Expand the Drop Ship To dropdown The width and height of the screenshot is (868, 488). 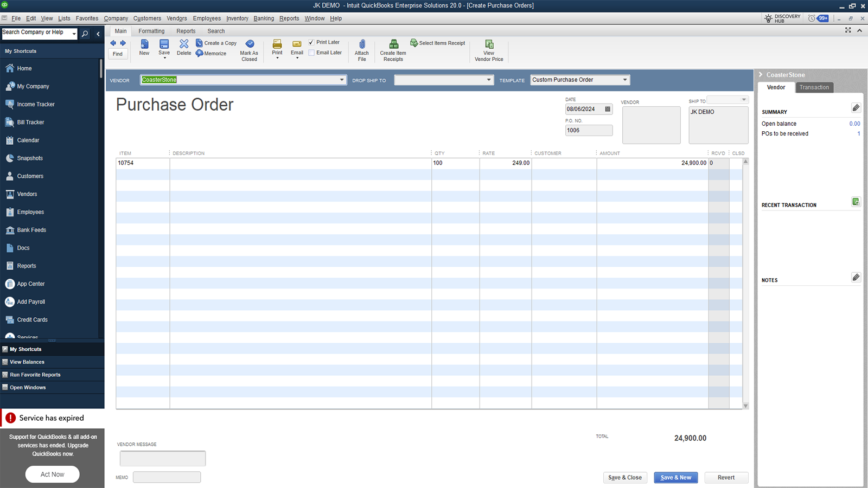(488, 80)
